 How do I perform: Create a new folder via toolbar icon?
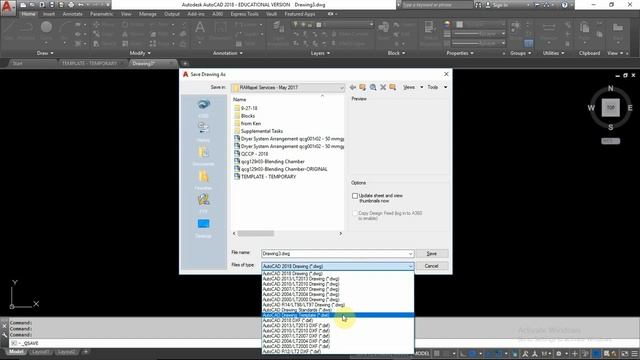pos(393,87)
